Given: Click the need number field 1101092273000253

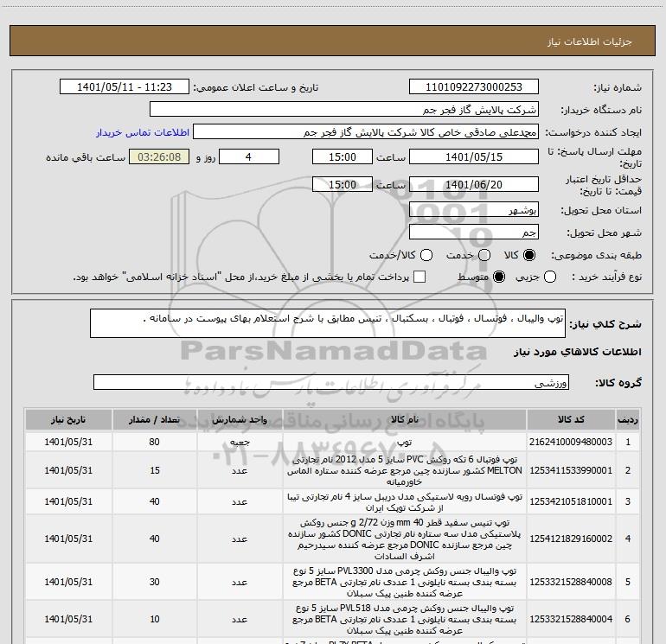Looking at the screenshot, I should pyautogui.click(x=474, y=87).
